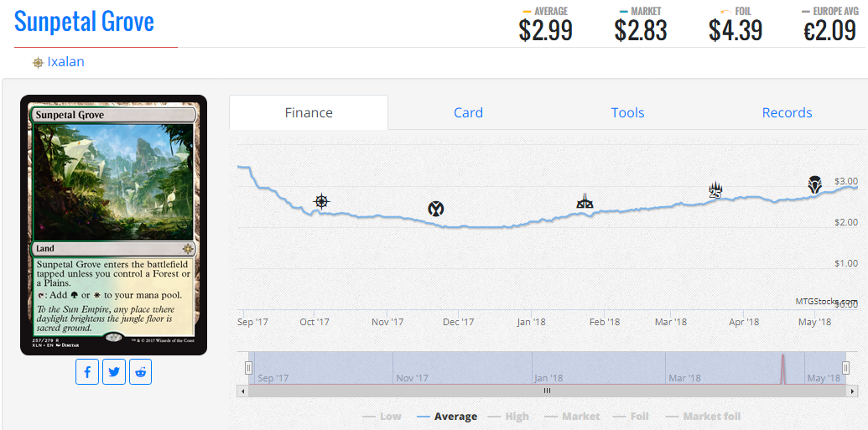This screenshot has height=430, width=868.
Task: Toggle the Market price series
Action: [573, 416]
